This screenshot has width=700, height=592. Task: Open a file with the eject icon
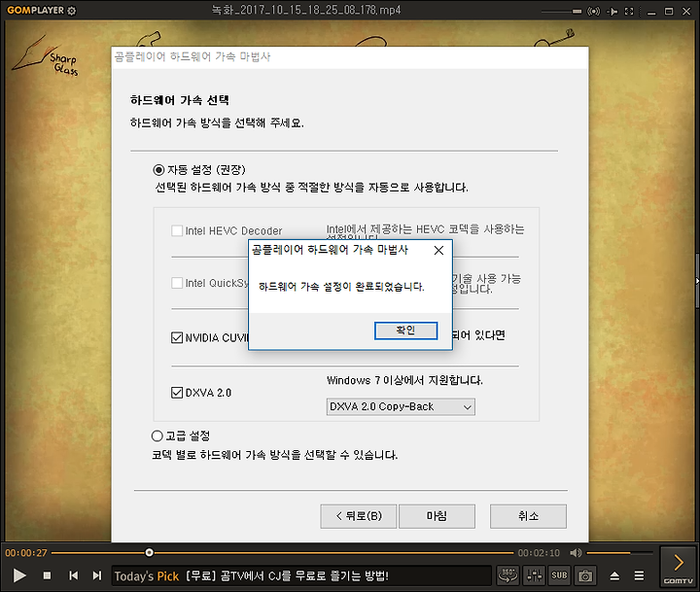point(614,575)
